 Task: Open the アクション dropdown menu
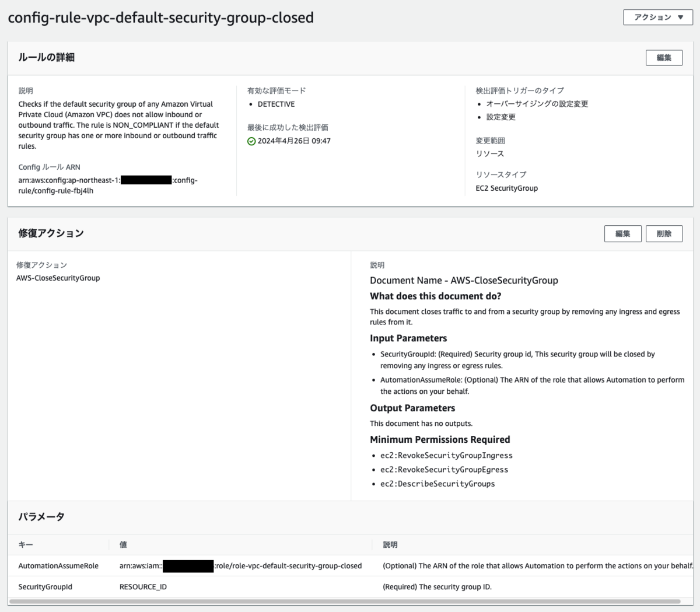(658, 18)
